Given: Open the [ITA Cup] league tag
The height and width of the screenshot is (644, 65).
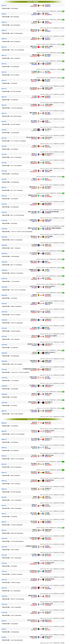Looking at the screenshot, I should [x=4, y=171].
